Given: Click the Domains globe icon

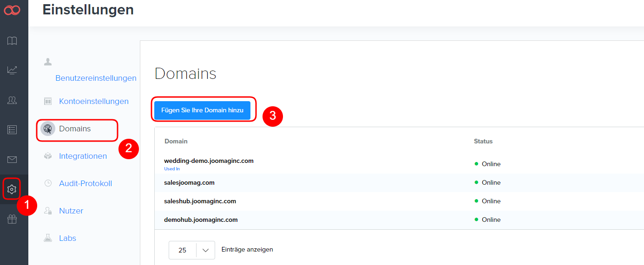Looking at the screenshot, I should pos(47,129).
